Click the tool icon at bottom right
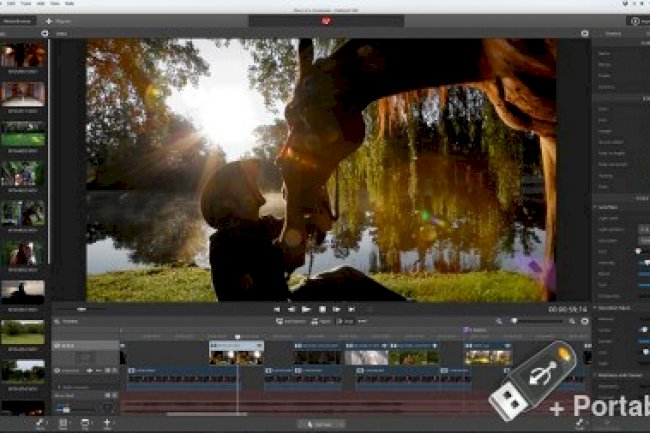This screenshot has height=433, width=650. (x=580, y=424)
